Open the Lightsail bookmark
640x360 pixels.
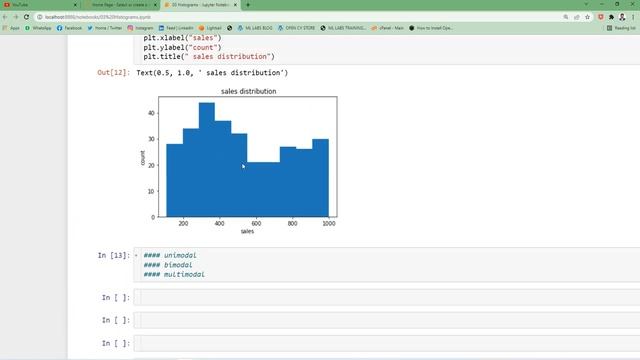pyautogui.click(x=210, y=28)
